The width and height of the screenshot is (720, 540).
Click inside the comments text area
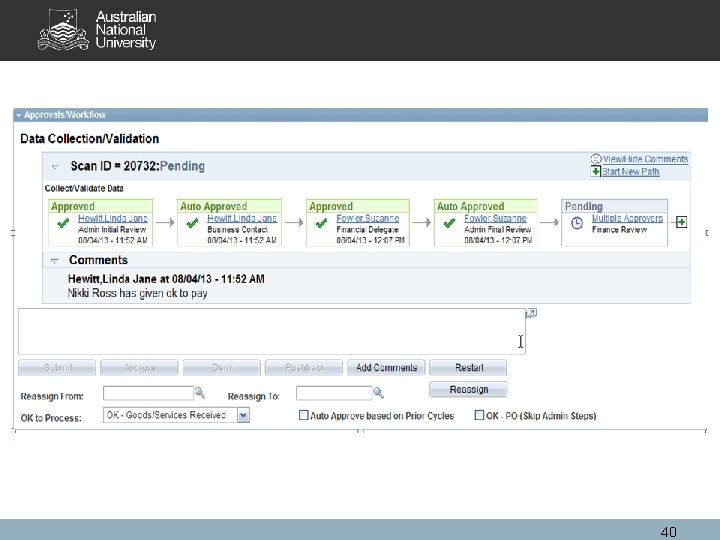tap(272, 332)
